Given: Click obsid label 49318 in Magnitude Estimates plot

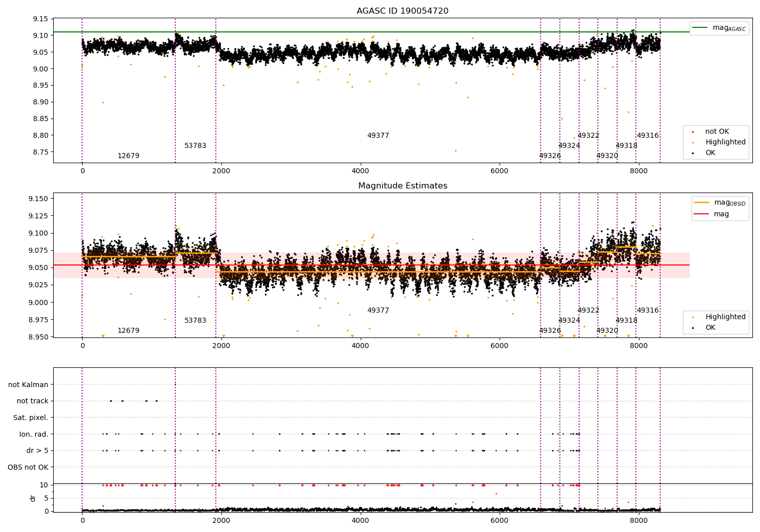Looking at the screenshot, I should [626, 320].
